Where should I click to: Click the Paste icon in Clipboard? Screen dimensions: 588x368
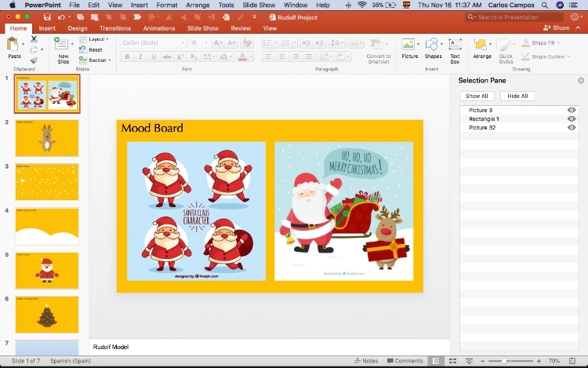pos(13,46)
